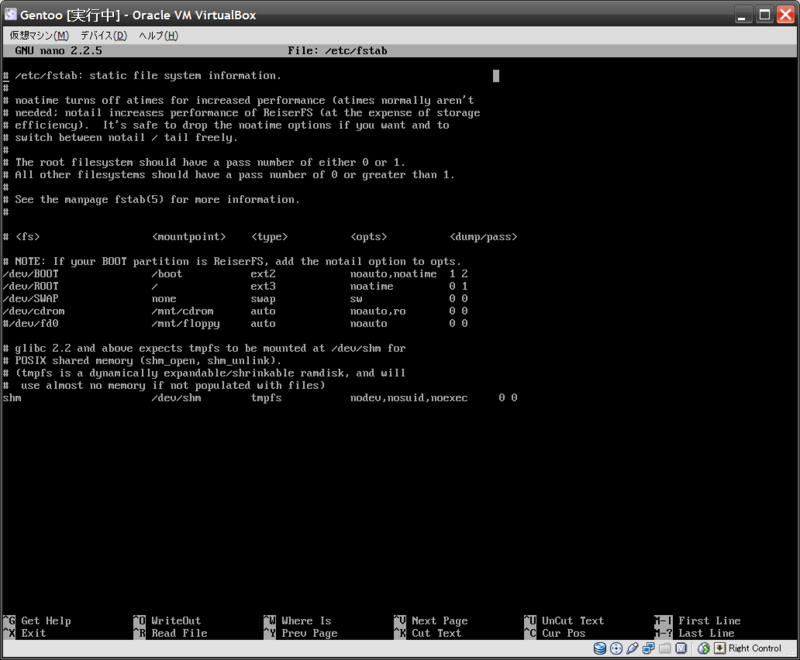Click the shared folders status icon
The image size is (800, 660).
[x=665, y=648]
